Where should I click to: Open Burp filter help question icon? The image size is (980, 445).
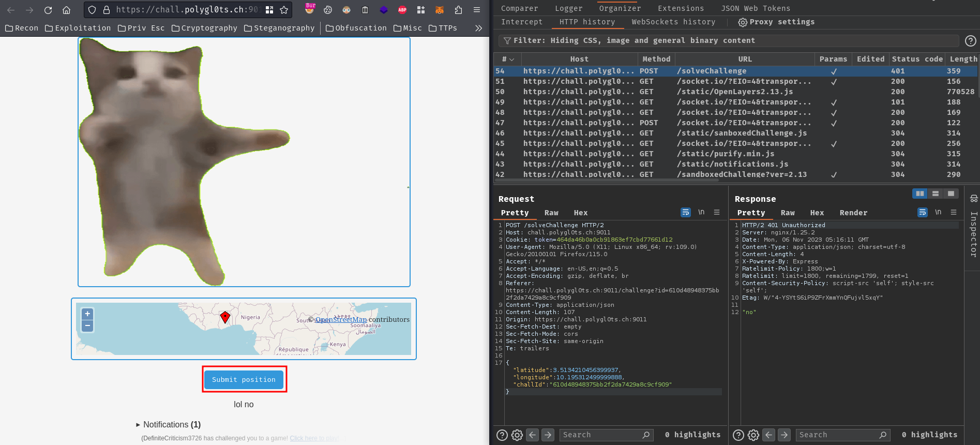click(971, 40)
